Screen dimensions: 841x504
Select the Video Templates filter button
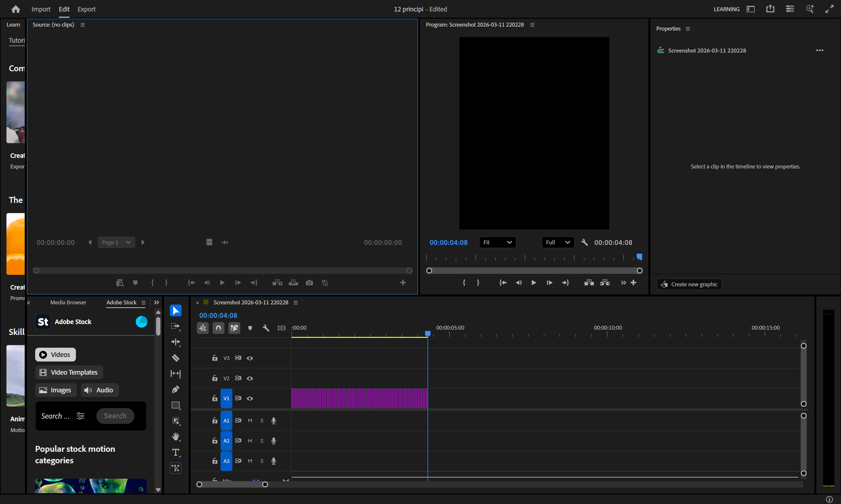(69, 372)
